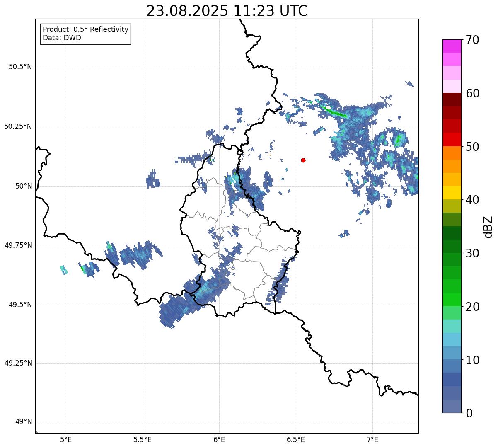Click the magenta swatch at top of colorbar
This screenshot has width=498, height=448.
point(452,46)
